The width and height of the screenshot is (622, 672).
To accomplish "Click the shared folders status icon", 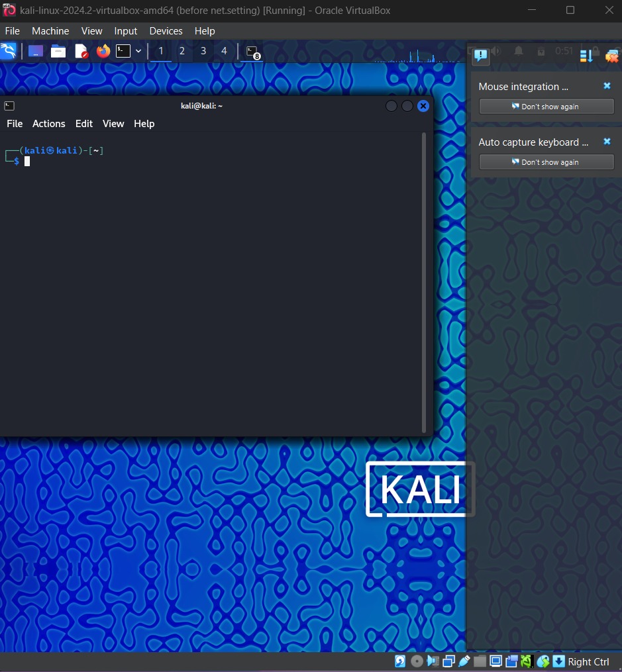I will [480, 661].
